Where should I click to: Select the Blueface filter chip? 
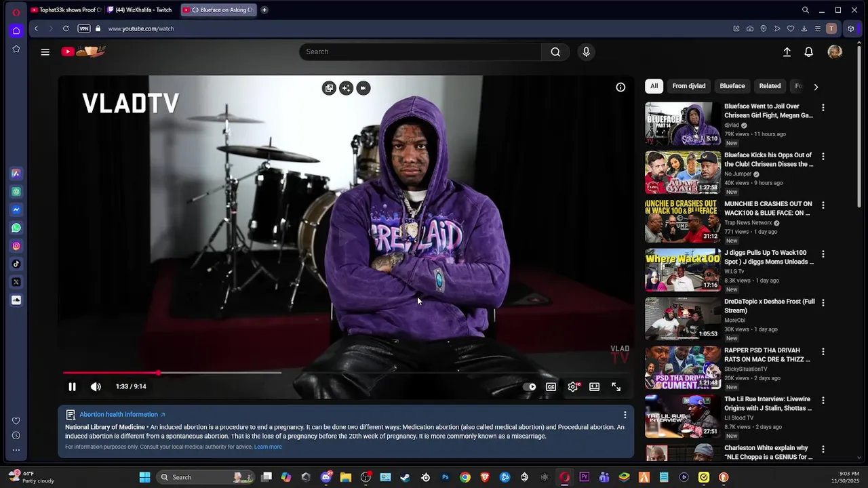(x=732, y=86)
